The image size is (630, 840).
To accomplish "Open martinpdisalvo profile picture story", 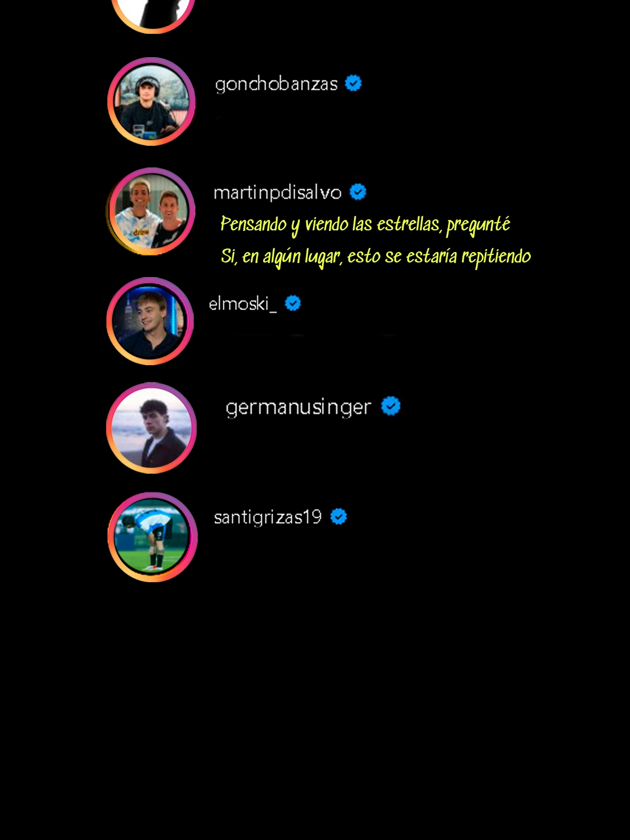I will 151,211.
